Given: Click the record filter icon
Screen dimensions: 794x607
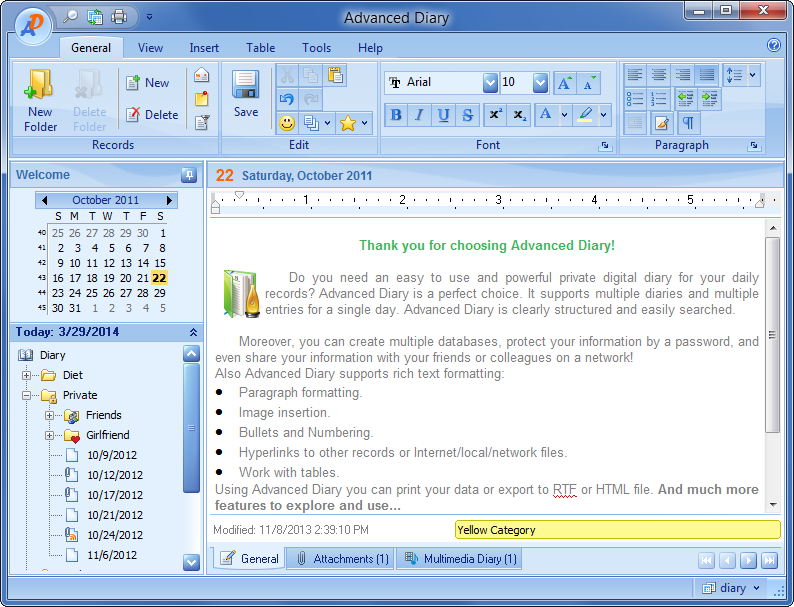Looking at the screenshot, I should (x=202, y=122).
